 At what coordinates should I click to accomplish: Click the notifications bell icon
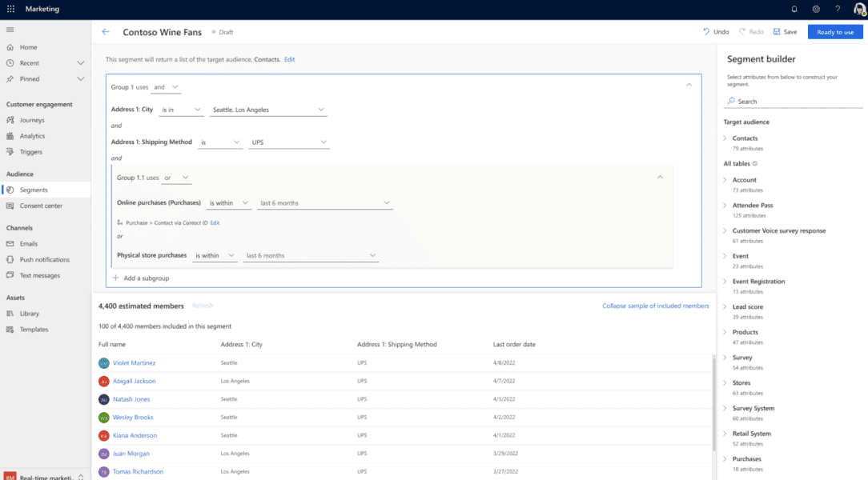click(x=794, y=10)
